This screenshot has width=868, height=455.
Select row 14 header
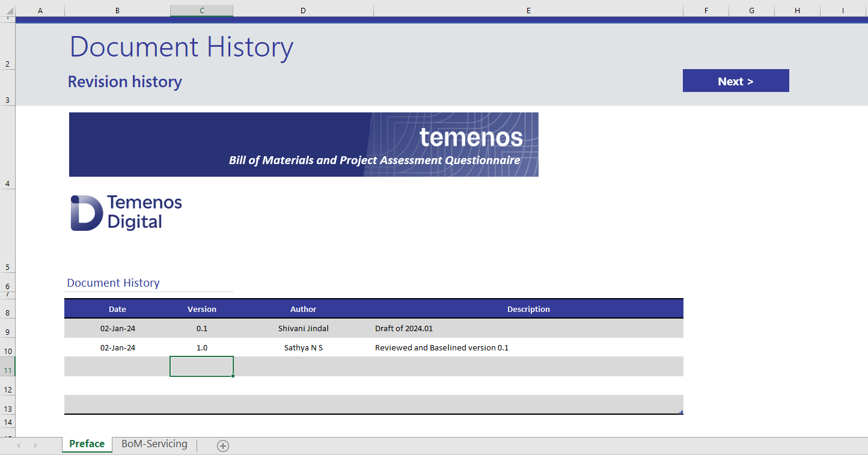[7, 422]
